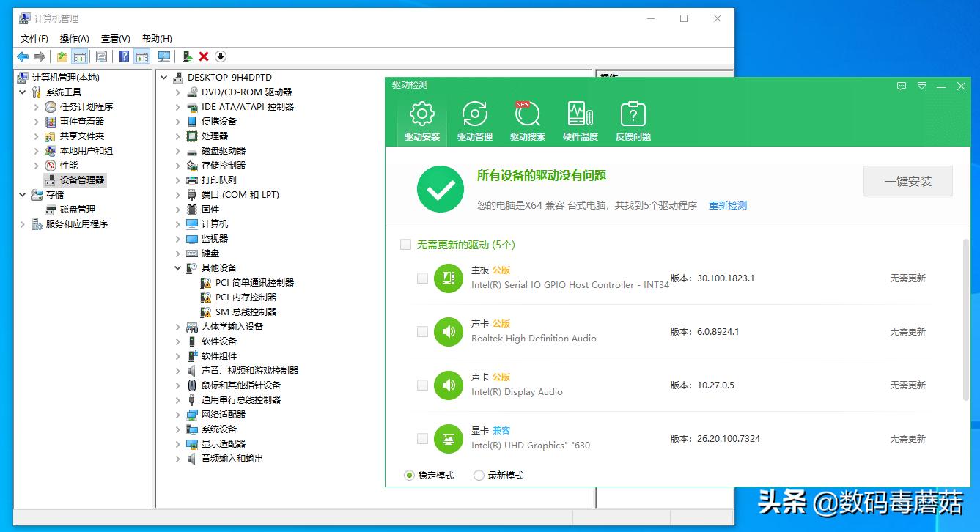Switch to 驱动管理 section
Image resolution: width=980 pixels, height=532 pixels.
(474, 119)
